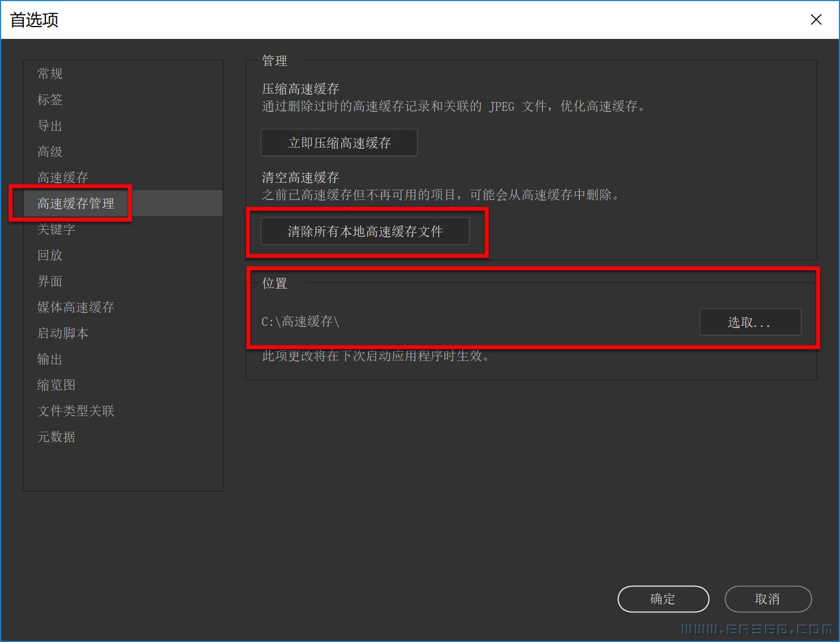Open the 文件类型关联 settings page
This screenshot has height=642, width=840.
(76, 411)
